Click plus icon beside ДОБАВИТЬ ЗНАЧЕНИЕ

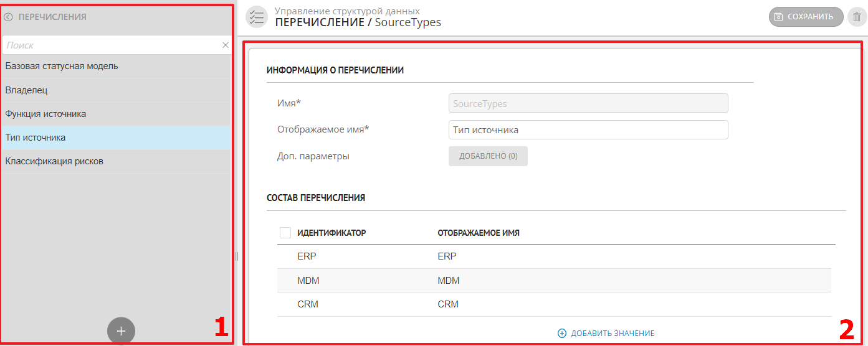562,334
